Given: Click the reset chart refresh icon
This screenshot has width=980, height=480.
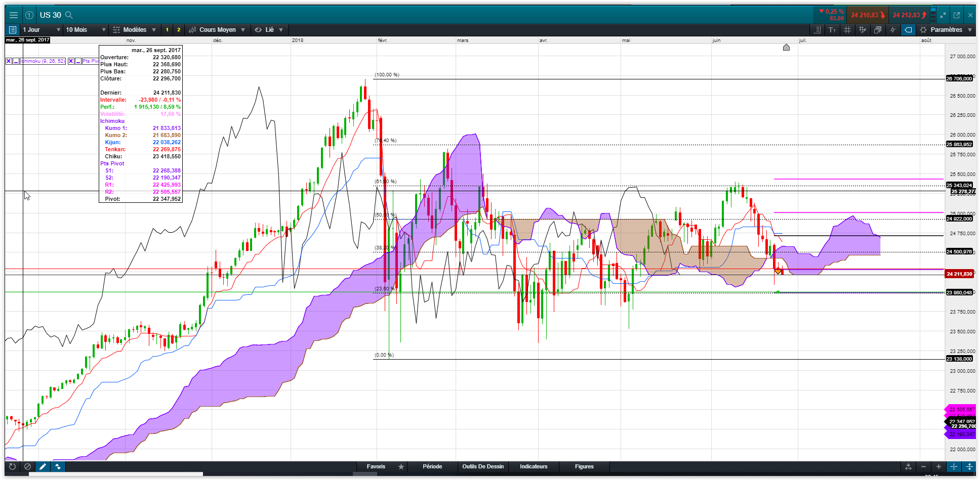Looking at the screenshot, I should (12, 467).
